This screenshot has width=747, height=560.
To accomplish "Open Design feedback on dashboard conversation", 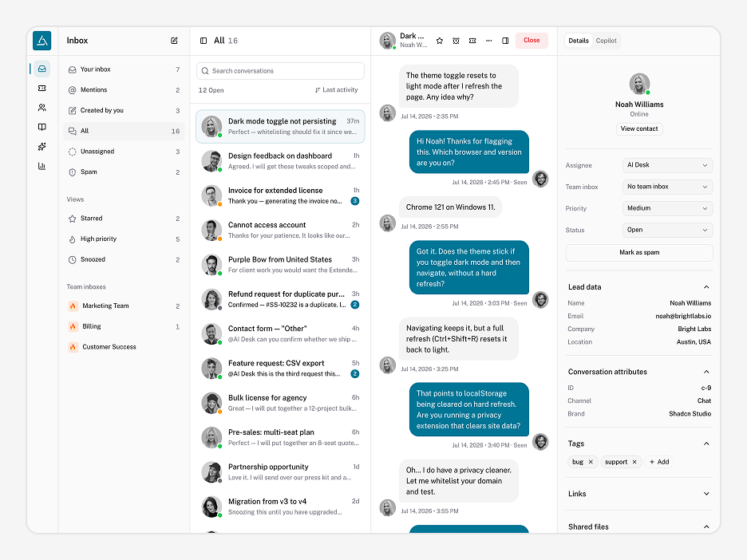I will tap(280, 161).
